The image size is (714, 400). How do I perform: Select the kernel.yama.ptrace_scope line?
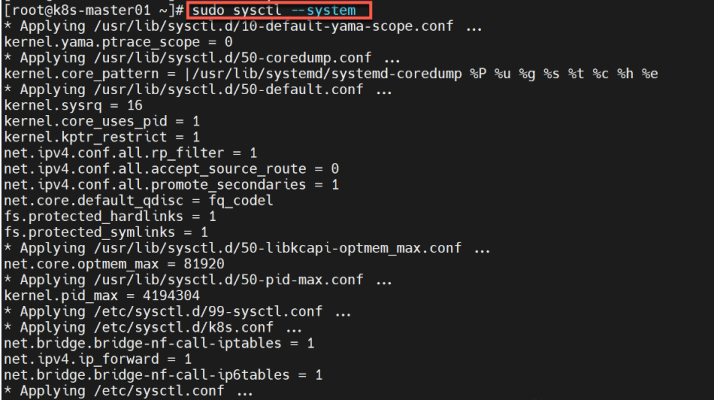coord(118,42)
